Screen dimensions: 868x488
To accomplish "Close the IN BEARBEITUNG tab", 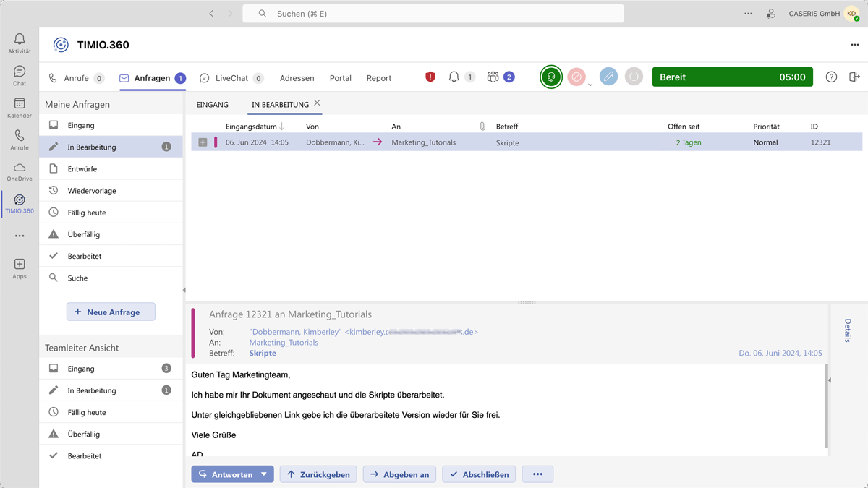I will point(317,103).
